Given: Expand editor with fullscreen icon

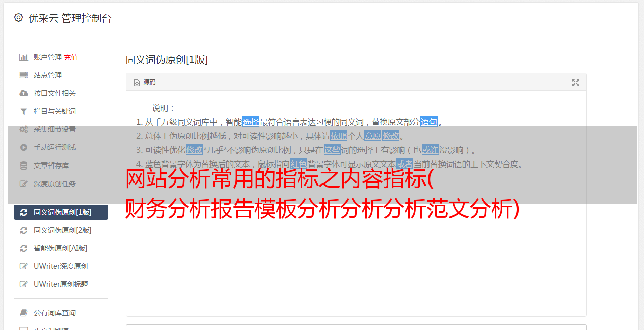Looking at the screenshot, I should pyautogui.click(x=576, y=83).
